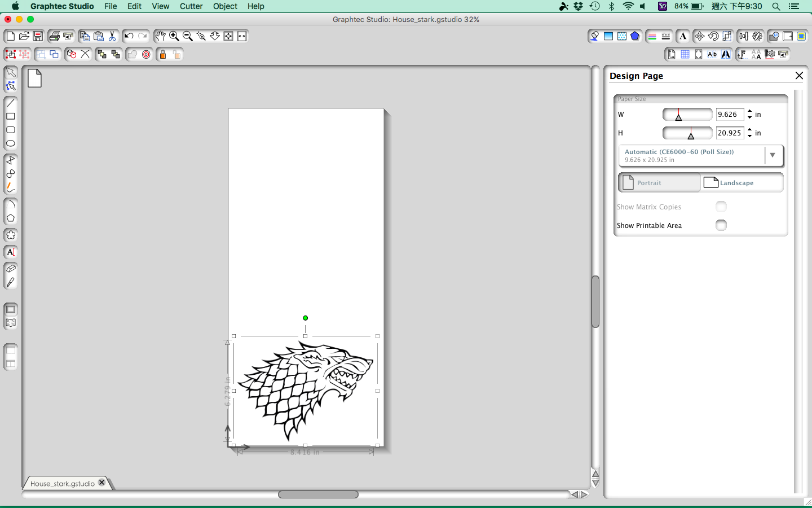
Task: Switch to Landscape orientation
Action: (742, 183)
